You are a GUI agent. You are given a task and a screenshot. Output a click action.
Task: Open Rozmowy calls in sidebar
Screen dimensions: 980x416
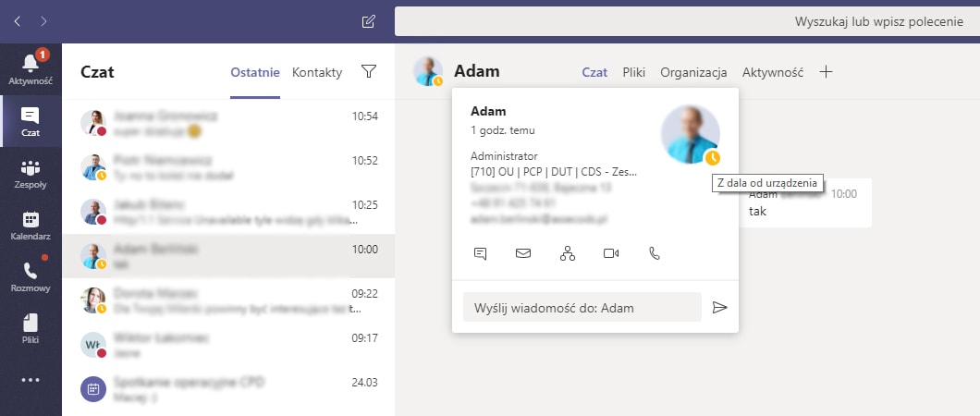(x=31, y=278)
